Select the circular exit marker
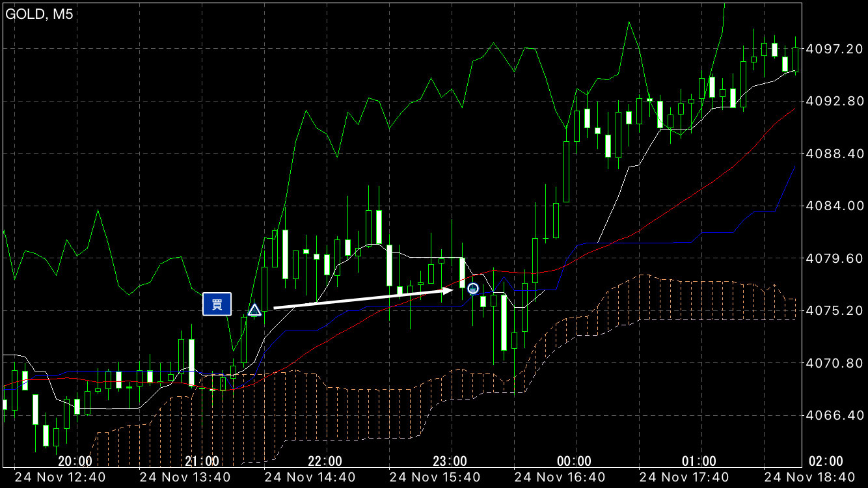The height and width of the screenshot is (488, 868). point(473,288)
